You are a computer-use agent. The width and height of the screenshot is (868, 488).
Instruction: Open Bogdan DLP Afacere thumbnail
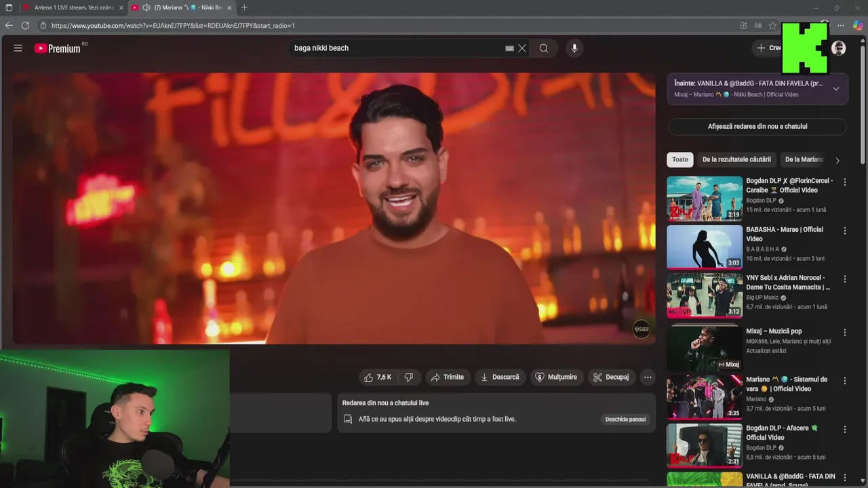705,445
